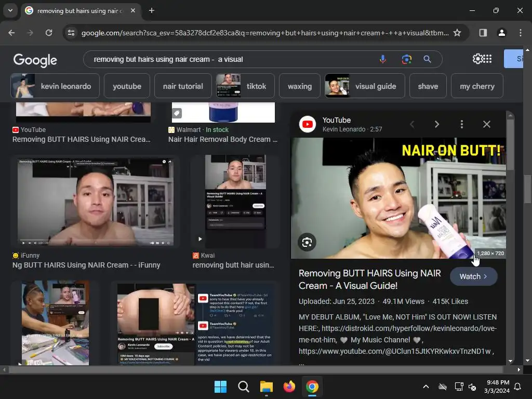532x399 pixels.
Task: Open Google quick settings gear icon
Action: (x=477, y=59)
